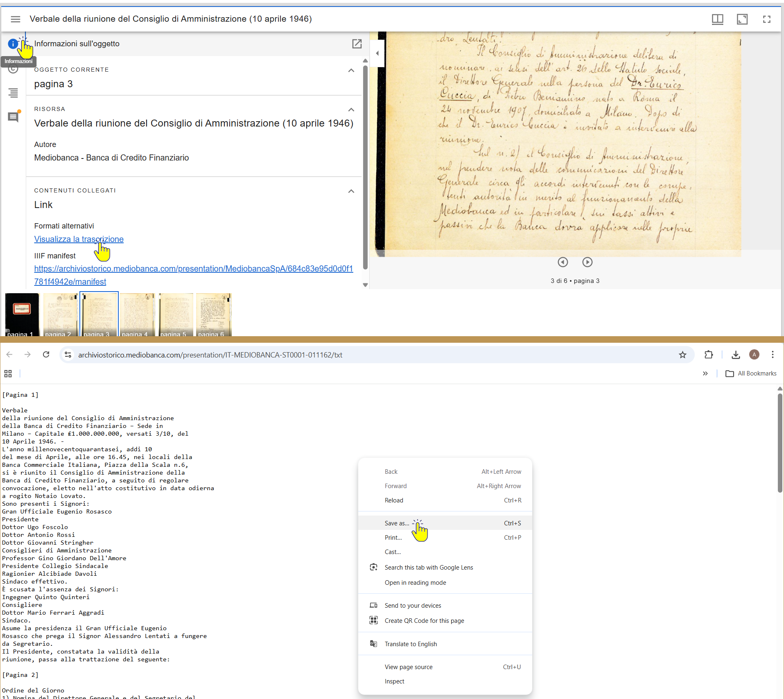Viewport: 784px width, 699px height.
Task: Go to previous page arrow
Action: pyautogui.click(x=563, y=262)
